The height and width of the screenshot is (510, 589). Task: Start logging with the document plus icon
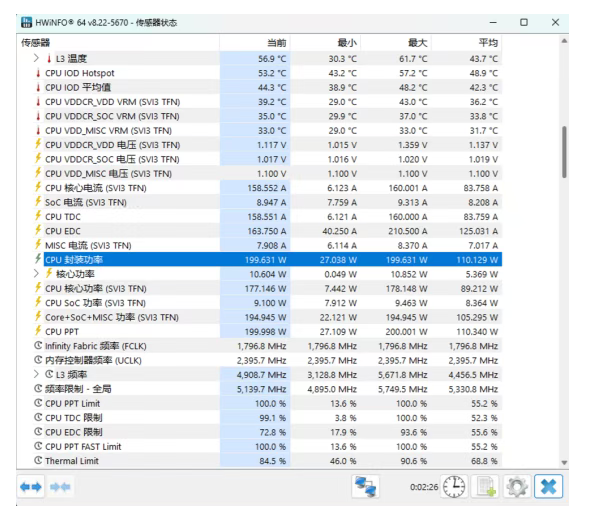(x=486, y=487)
